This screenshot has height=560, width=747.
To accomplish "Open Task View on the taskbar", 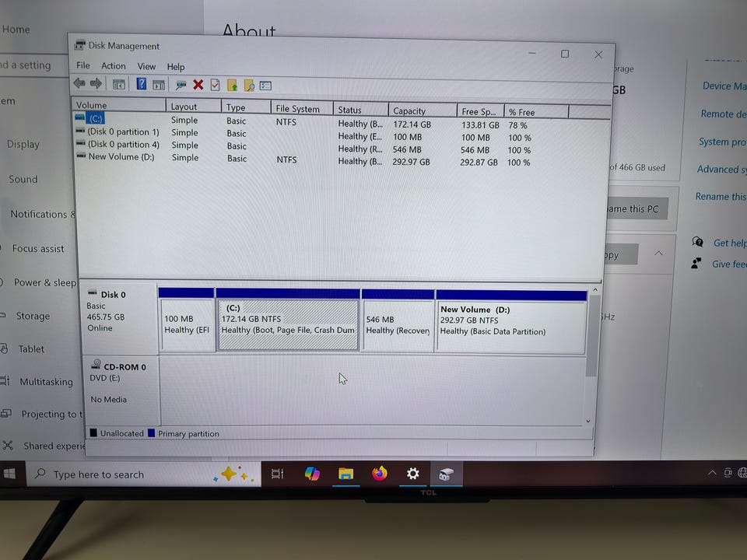I will [277, 474].
